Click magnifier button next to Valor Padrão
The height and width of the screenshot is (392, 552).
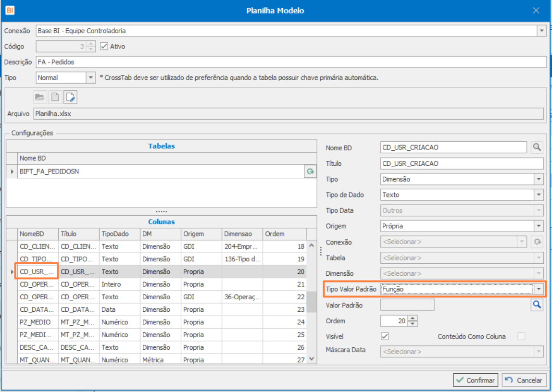coord(537,305)
